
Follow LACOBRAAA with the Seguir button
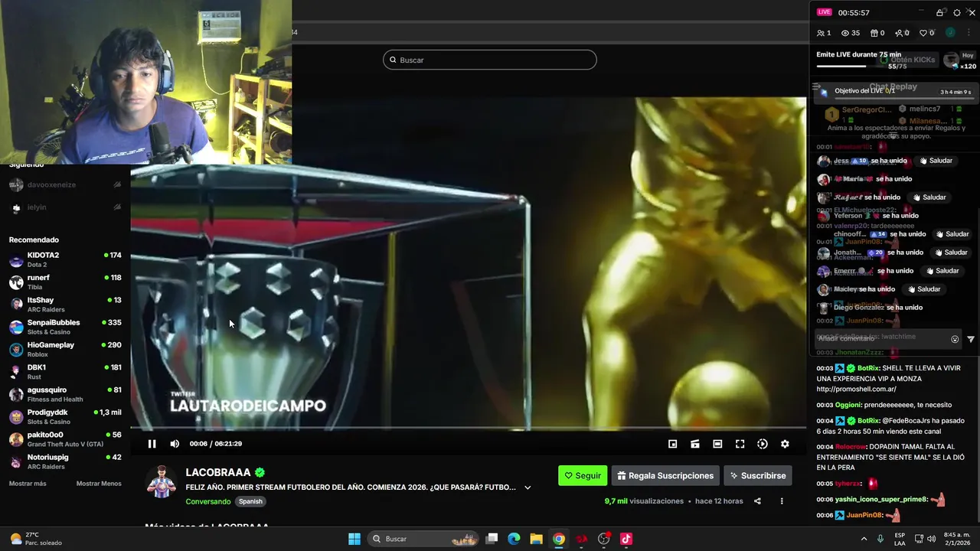[583, 475]
